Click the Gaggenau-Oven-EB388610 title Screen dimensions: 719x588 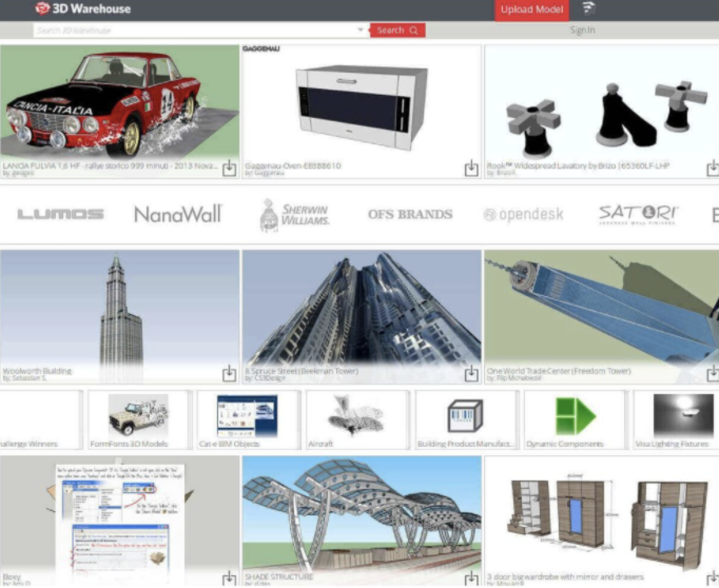(293, 165)
